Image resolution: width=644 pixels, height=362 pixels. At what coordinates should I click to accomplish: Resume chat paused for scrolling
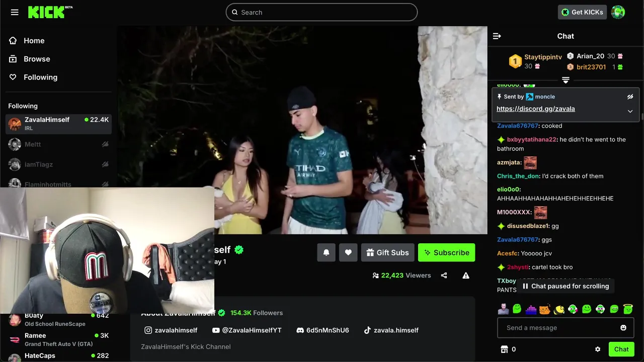566,286
